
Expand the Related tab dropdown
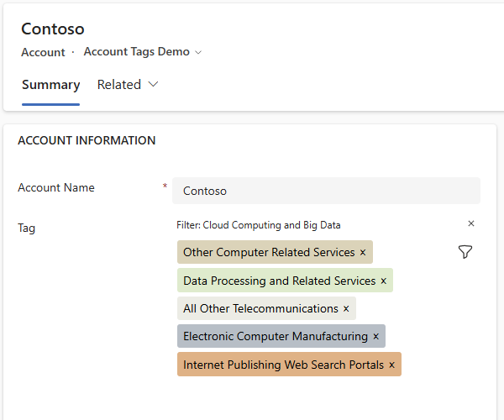click(x=128, y=85)
